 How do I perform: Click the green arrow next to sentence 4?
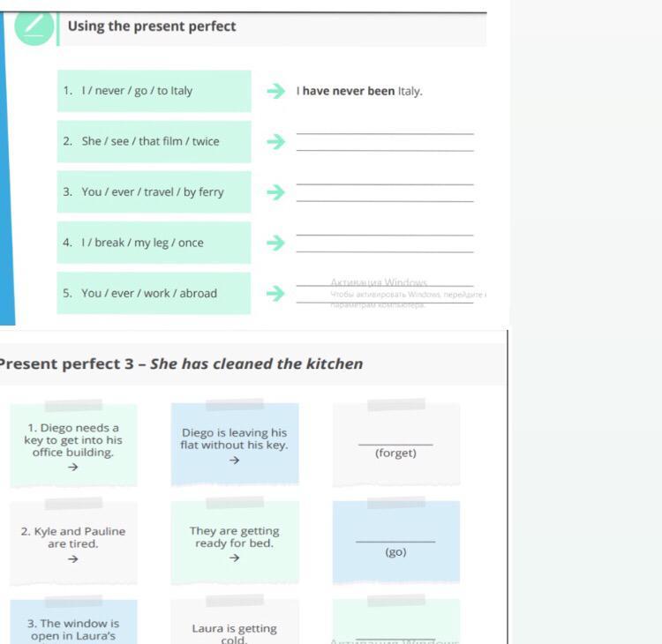[x=276, y=243]
